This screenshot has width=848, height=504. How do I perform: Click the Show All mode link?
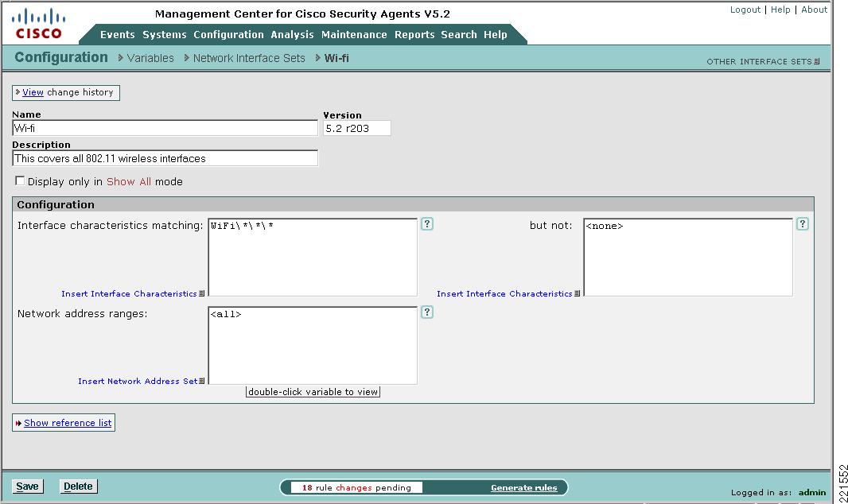pyautogui.click(x=129, y=181)
